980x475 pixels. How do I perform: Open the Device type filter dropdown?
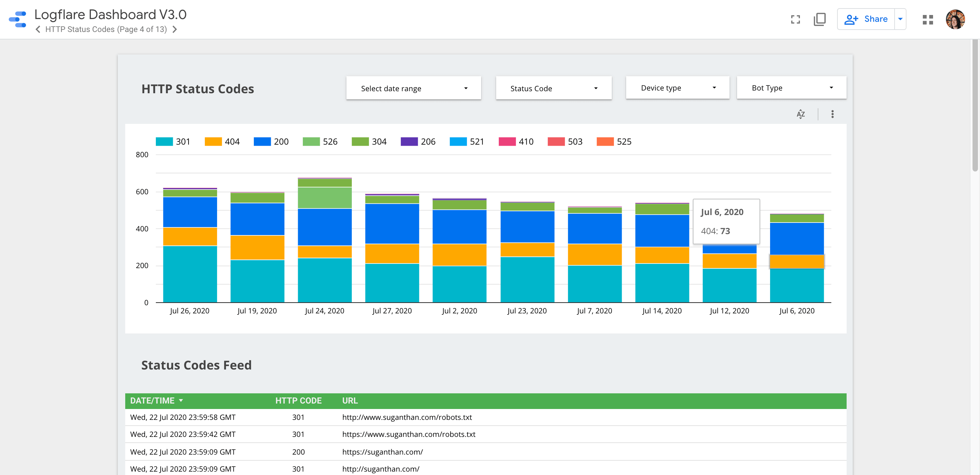[677, 88]
